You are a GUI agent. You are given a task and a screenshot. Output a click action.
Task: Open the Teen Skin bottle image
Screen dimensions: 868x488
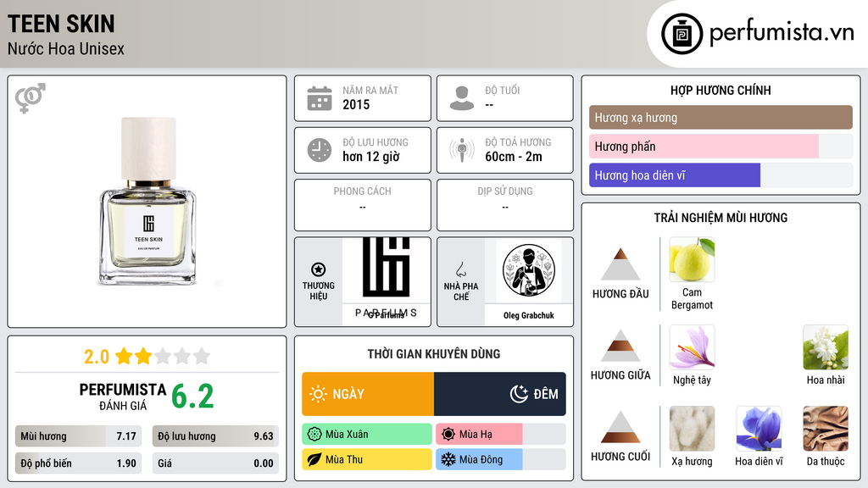[x=147, y=201]
